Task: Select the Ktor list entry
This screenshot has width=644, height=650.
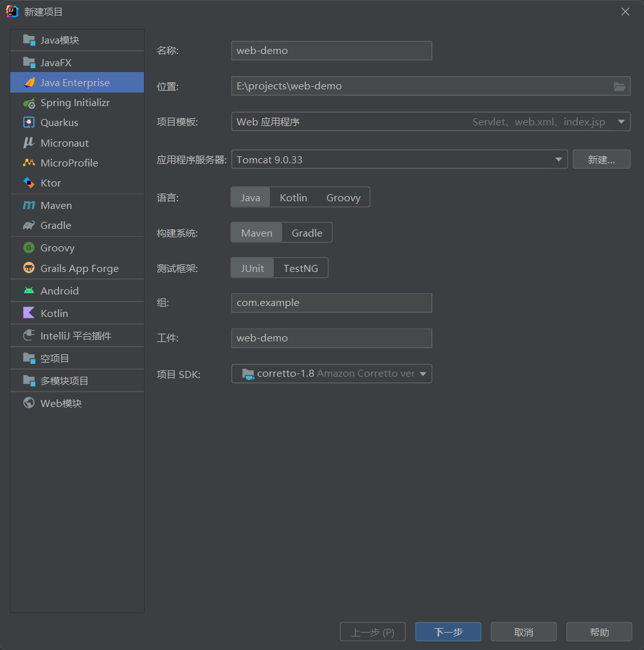Action: point(77,183)
